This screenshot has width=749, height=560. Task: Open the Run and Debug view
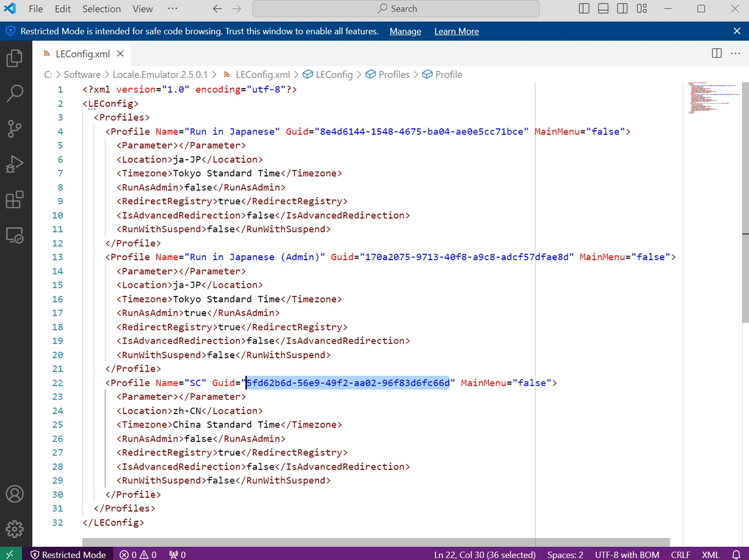14,165
